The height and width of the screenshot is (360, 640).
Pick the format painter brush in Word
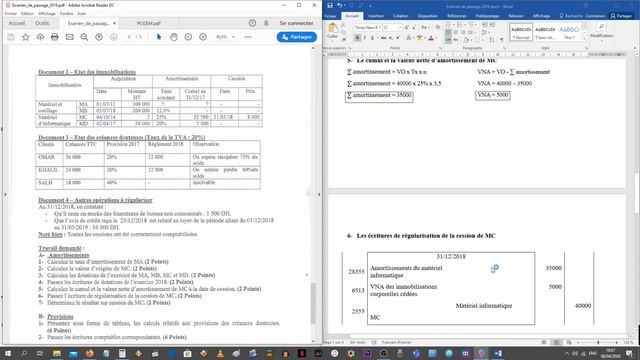(343, 40)
